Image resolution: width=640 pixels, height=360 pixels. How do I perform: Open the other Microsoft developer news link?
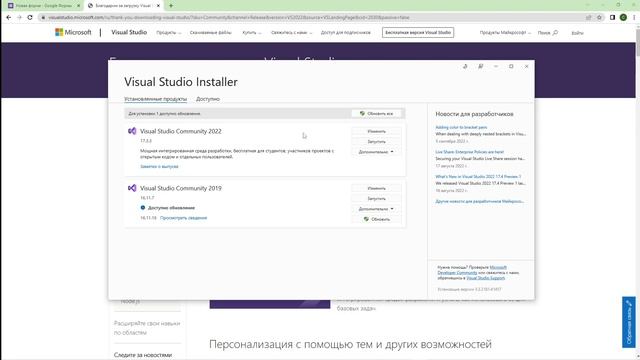[x=480, y=201]
